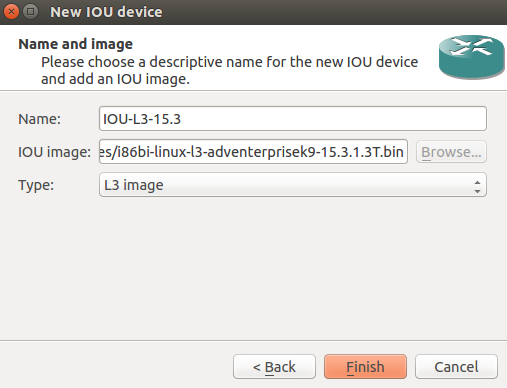The image size is (507, 388).
Task: Click the "Name:" field label
Action: (39, 119)
